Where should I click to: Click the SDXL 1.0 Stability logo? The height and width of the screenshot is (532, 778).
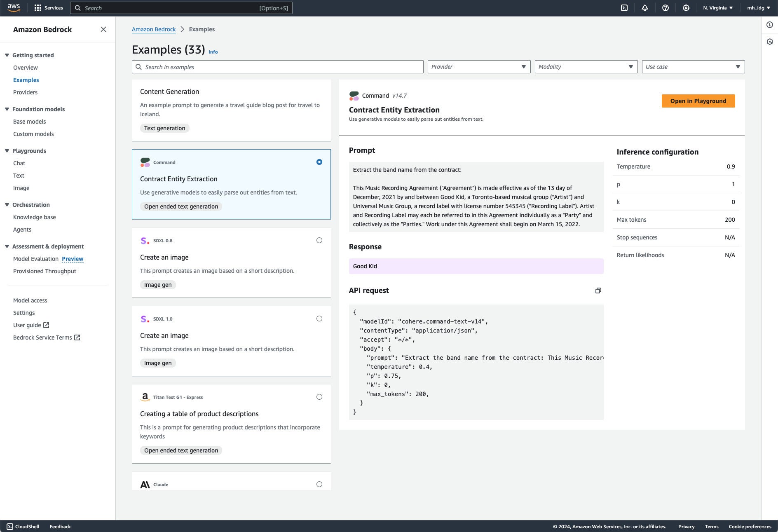click(x=145, y=319)
